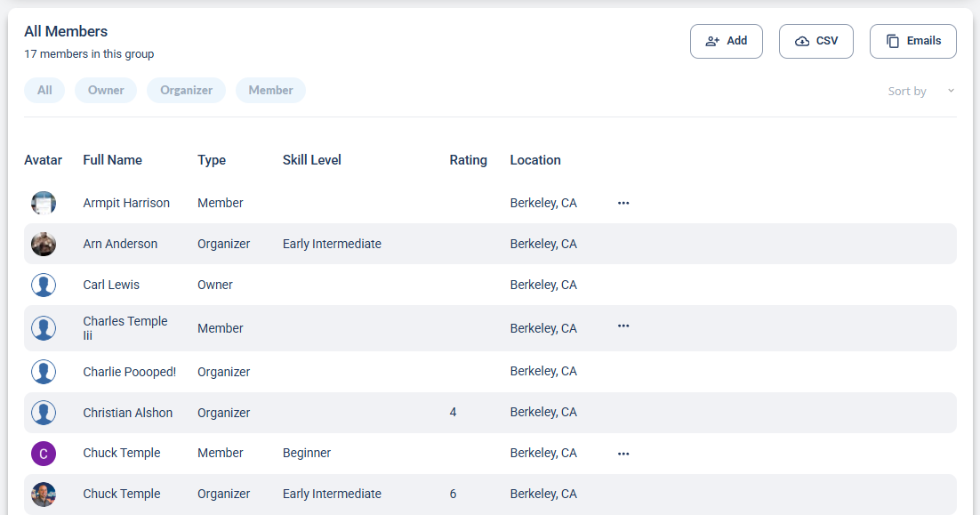Viewport: 980px width, 515px height.
Task: Click avatar photo of Chuck Temple Organizer
Action: 44,495
